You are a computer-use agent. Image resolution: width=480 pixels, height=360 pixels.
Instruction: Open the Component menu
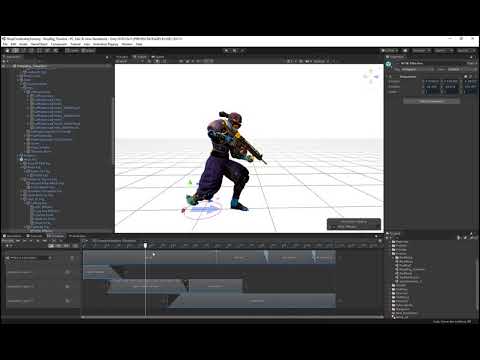(x=59, y=44)
